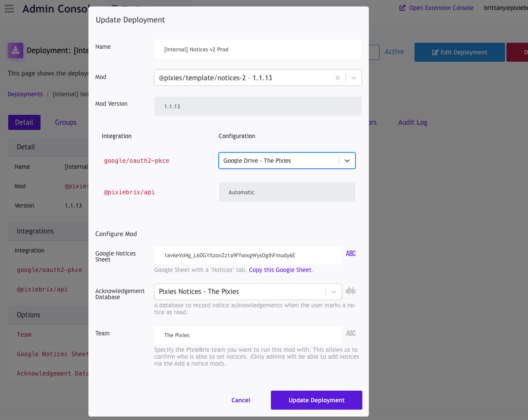Edit the Google Notices Sheet ID field
This screenshot has width=528, height=420.
click(x=248, y=255)
